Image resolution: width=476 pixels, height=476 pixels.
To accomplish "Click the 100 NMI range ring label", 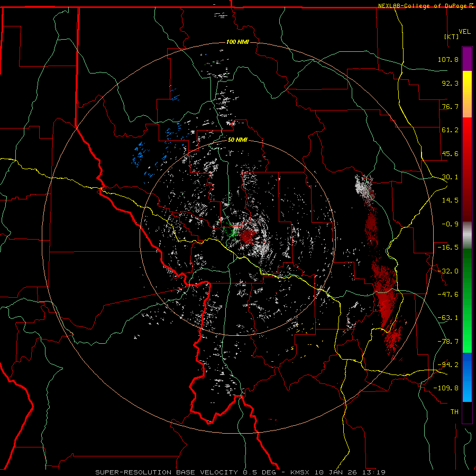I will pos(237,42).
